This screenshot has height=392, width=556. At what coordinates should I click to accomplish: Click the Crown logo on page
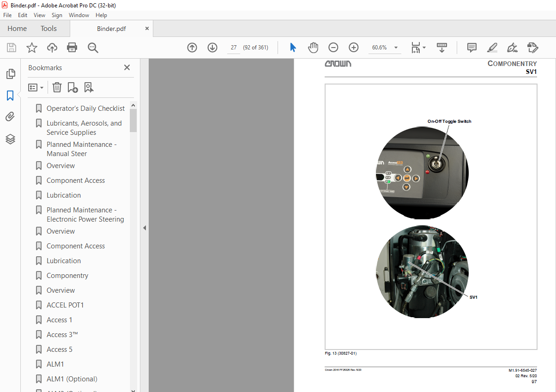[338, 63]
